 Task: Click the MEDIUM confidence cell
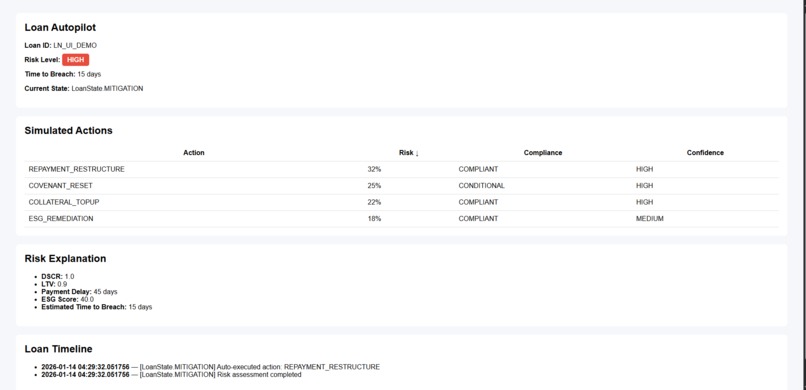tap(650, 218)
